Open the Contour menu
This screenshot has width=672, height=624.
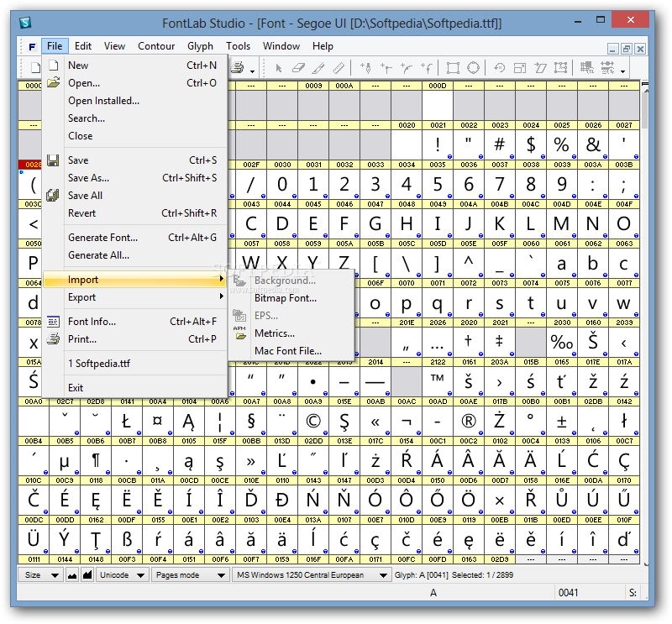pyautogui.click(x=156, y=46)
